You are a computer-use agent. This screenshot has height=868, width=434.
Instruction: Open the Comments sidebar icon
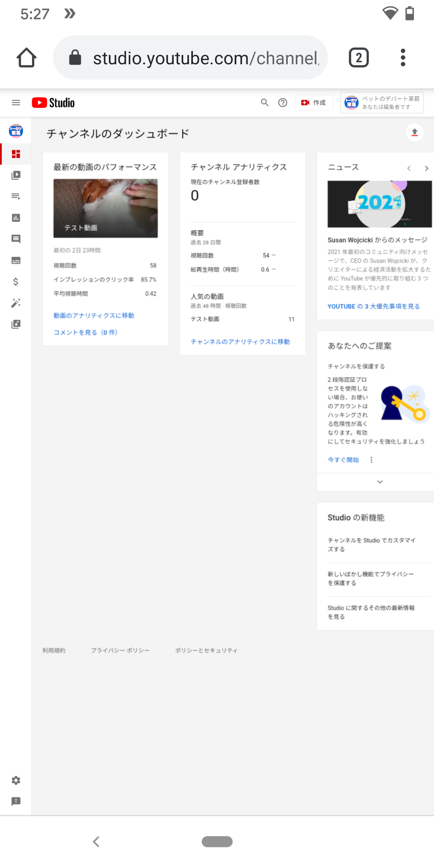click(16, 239)
